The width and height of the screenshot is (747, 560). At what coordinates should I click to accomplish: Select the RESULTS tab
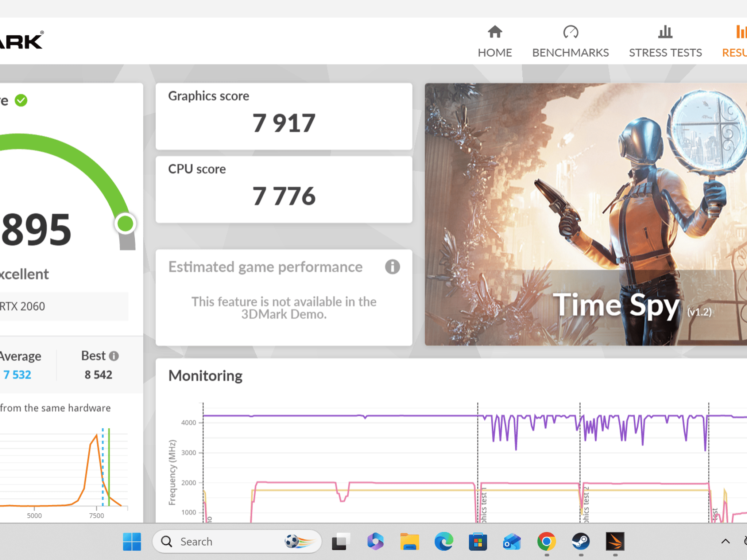[735, 41]
